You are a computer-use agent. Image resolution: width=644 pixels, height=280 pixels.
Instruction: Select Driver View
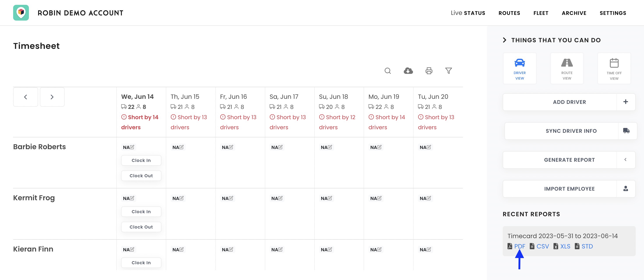click(x=520, y=68)
